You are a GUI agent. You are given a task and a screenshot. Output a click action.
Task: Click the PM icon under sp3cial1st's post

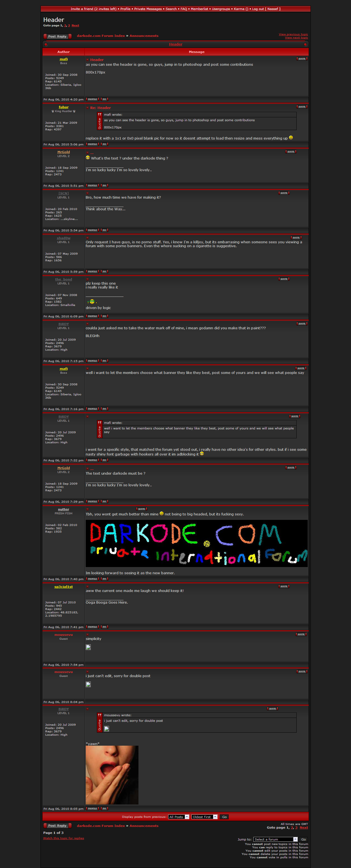[x=105, y=627]
